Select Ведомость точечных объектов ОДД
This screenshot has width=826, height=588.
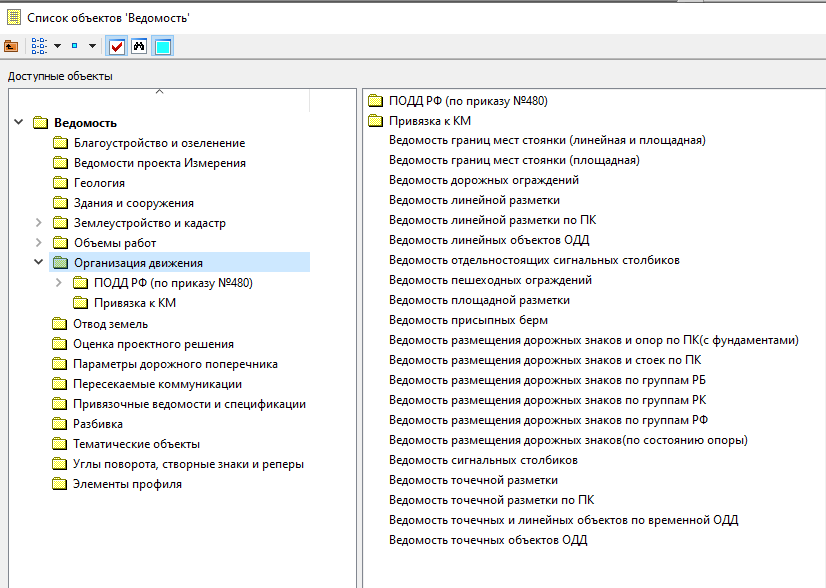click(x=488, y=541)
